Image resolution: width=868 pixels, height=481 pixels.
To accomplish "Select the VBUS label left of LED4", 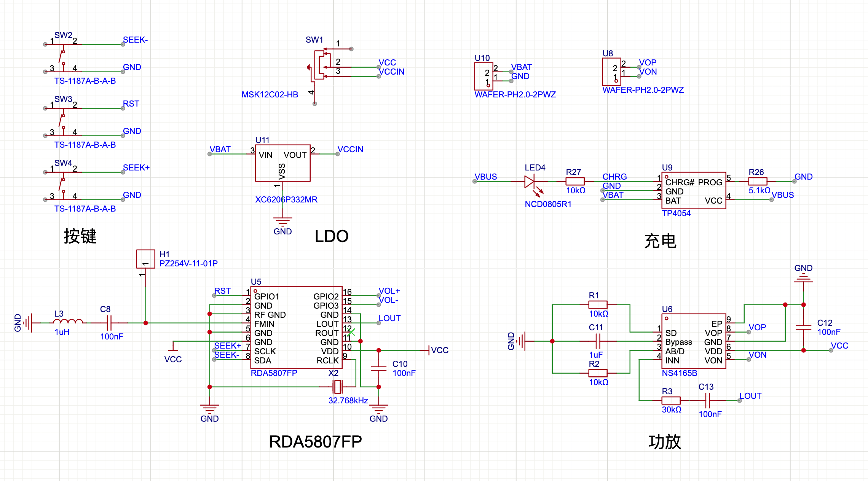I will pos(486,177).
